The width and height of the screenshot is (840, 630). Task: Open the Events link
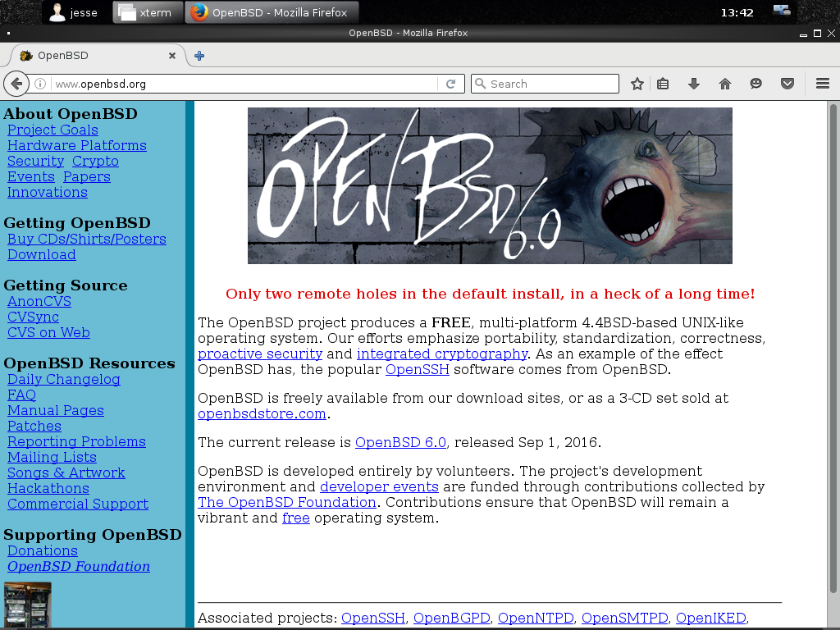pyautogui.click(x=31, y=177)
